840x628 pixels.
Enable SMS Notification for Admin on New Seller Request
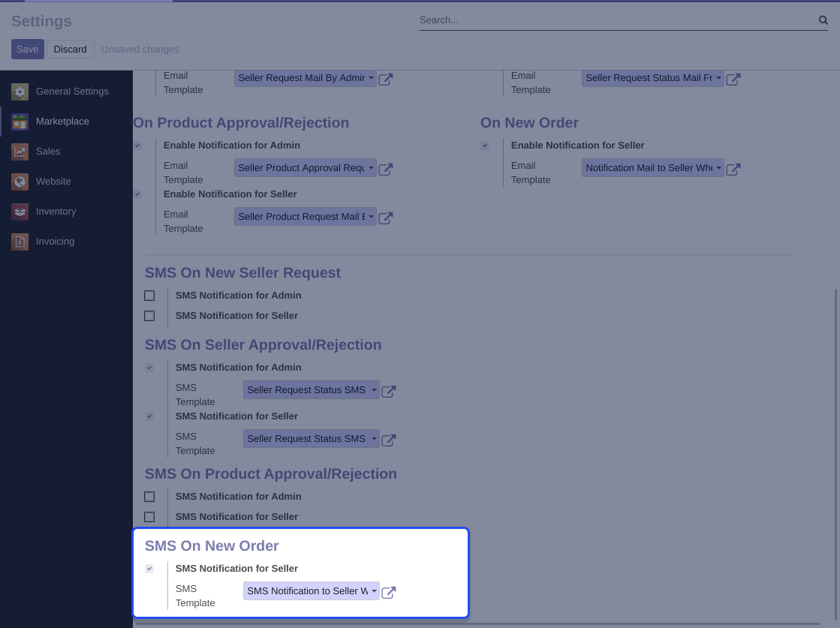(x=149, y=296)
